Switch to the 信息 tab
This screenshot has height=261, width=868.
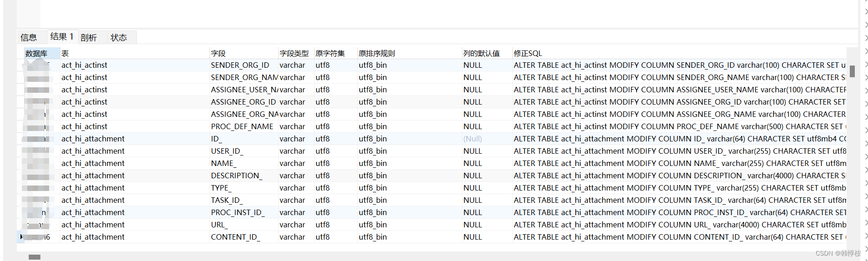pyautogui.click(x=29, y=37)
